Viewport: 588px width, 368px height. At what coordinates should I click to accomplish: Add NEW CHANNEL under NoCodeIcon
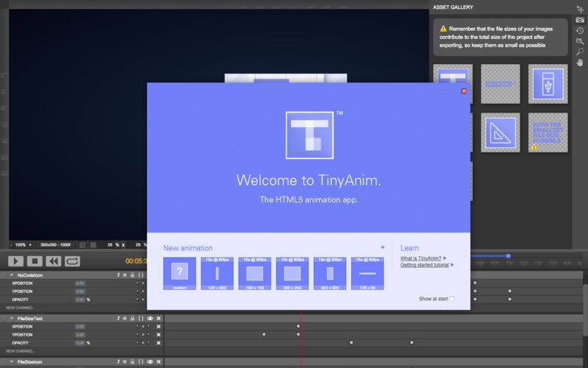(20, 308)
